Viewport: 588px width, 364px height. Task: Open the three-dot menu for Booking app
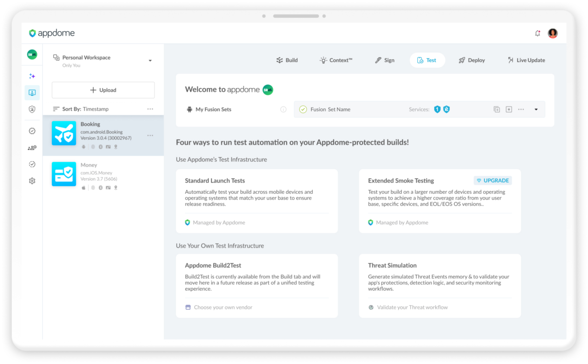(x=150, y=135)
